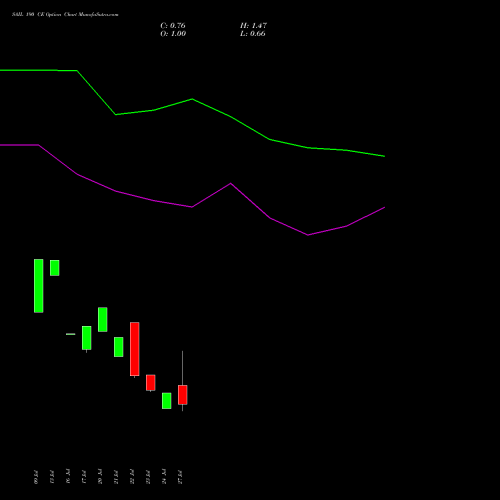Click the purple lower band line
Screen dimensions: 500x500
192,207
